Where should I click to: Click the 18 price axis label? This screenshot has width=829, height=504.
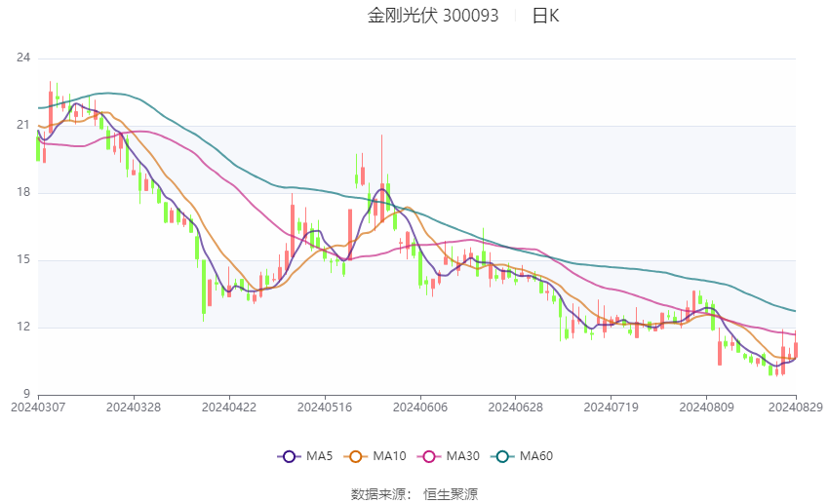tap(23, 192)
